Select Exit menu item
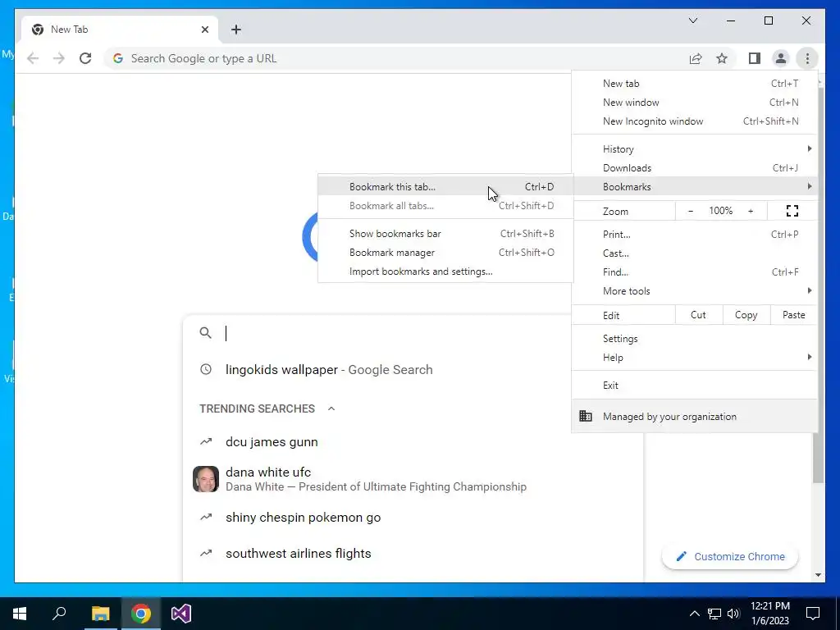840x630 pixels. (x=695, y=386)
